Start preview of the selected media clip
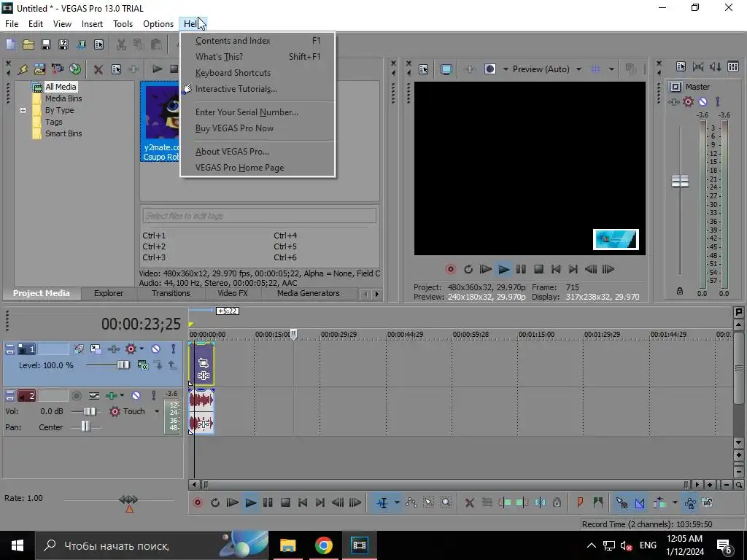 tap(157, 69)
